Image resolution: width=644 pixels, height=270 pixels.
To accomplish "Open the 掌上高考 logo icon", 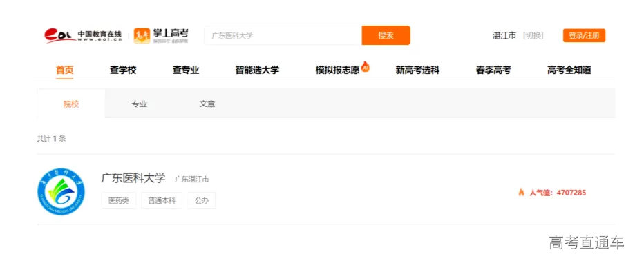I will pyautogui.click(x=142, y=36).
